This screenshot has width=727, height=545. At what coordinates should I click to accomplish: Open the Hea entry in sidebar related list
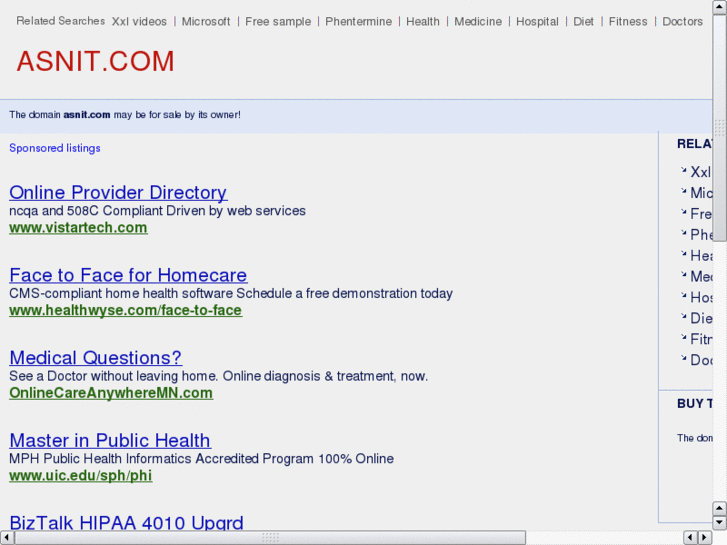701,256
